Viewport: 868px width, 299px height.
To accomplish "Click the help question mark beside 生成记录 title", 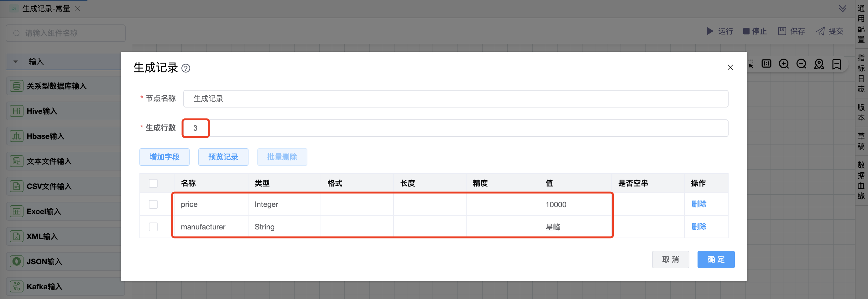I will click(186, 68).
